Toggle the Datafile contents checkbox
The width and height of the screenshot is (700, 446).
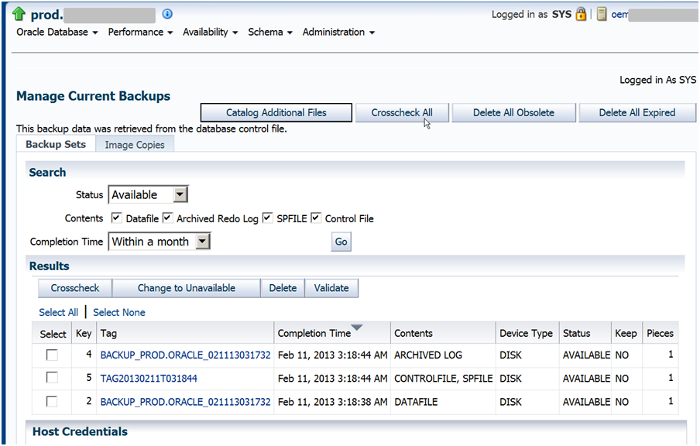(118, 218)
